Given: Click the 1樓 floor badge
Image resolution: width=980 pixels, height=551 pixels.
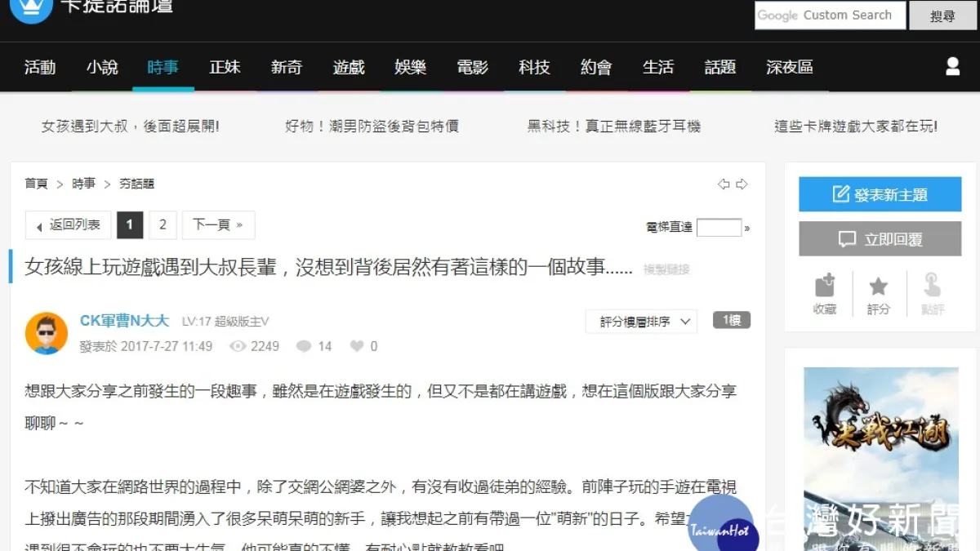Looking at the screenshot, I should click(x=731, y=321).
